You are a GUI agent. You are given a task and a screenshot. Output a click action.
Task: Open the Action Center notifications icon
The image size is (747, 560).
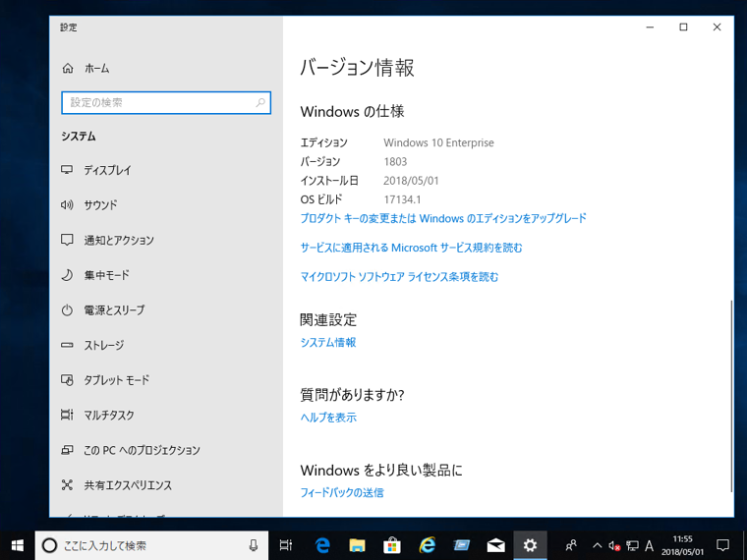pos(722,545)
